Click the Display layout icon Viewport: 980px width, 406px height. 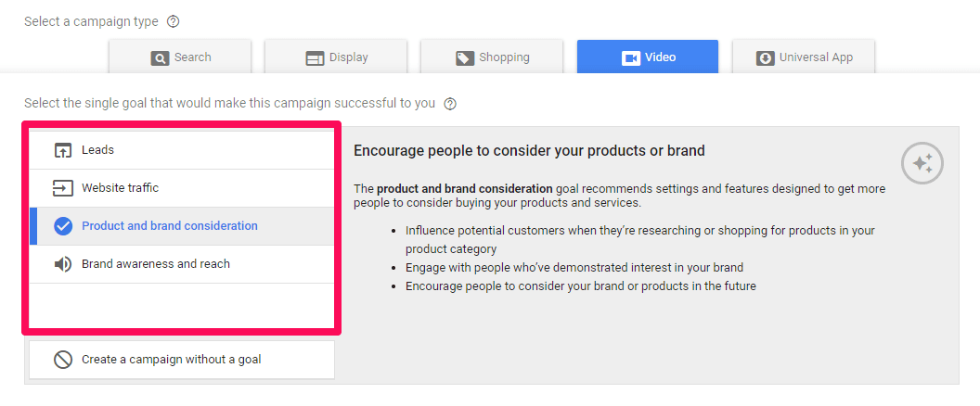[315, 58]
